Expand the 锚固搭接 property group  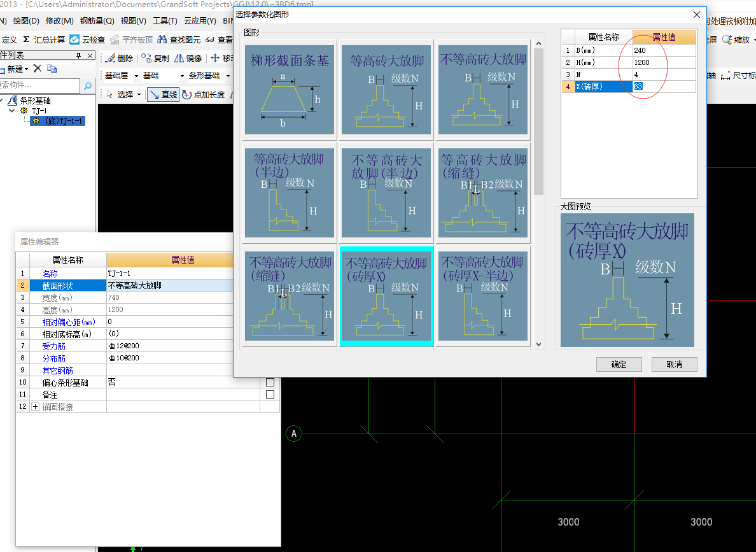[x=35, y=407]
